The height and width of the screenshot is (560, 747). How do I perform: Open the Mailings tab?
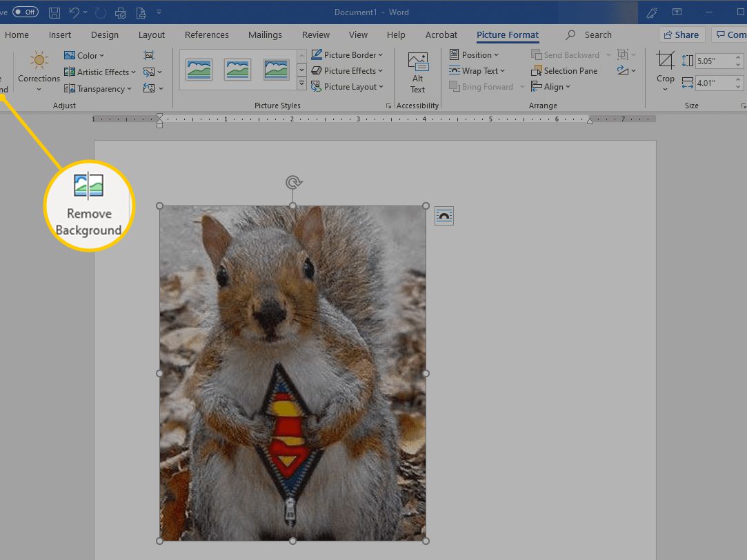click(x=265, y=34)
